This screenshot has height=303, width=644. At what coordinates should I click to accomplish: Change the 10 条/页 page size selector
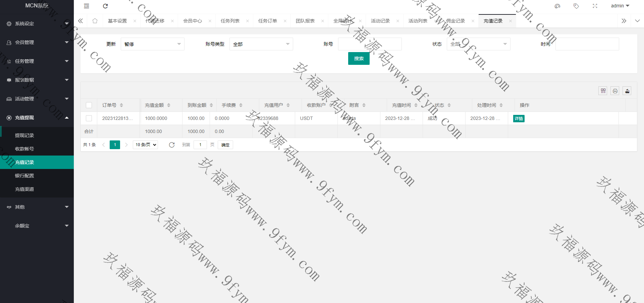click(x=146, y=145)
